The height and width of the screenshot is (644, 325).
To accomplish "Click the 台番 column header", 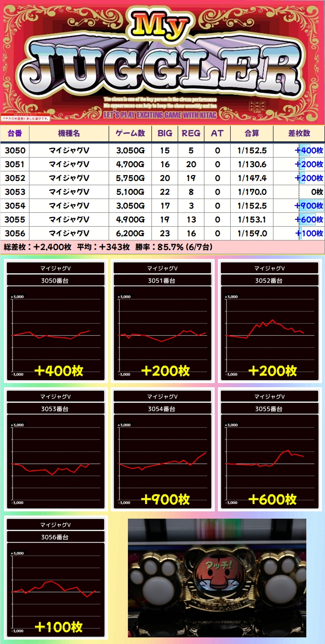I will 15,133.
